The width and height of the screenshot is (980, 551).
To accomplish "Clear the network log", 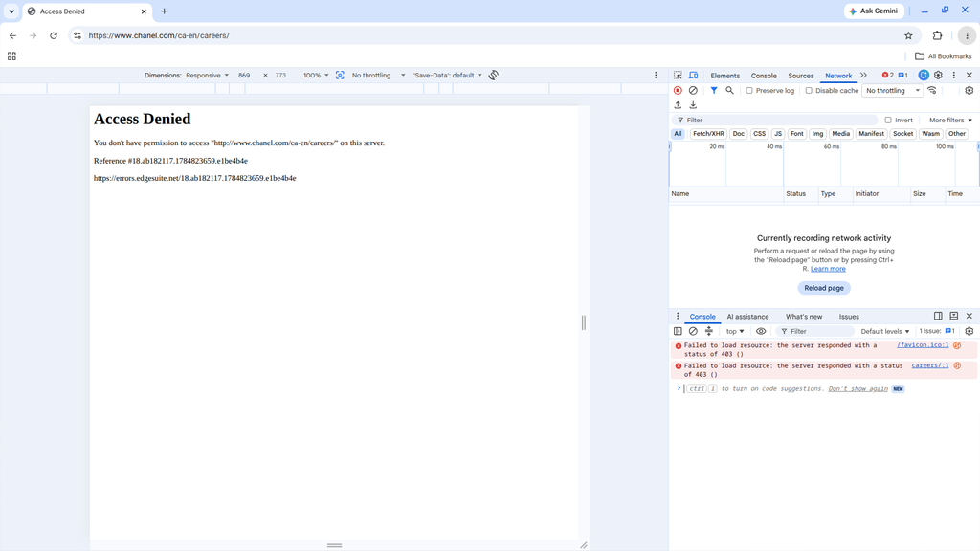I will (x=693, y=91).
